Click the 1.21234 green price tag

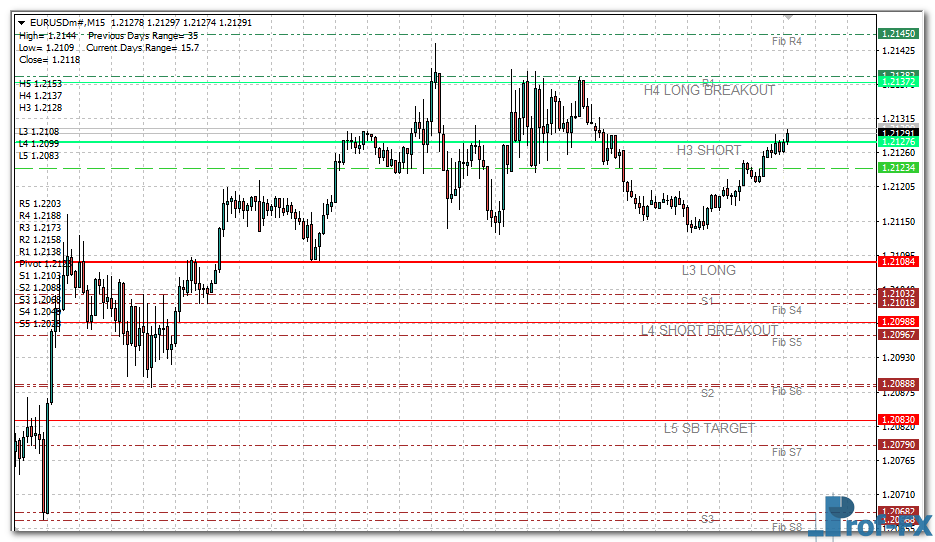897,168
